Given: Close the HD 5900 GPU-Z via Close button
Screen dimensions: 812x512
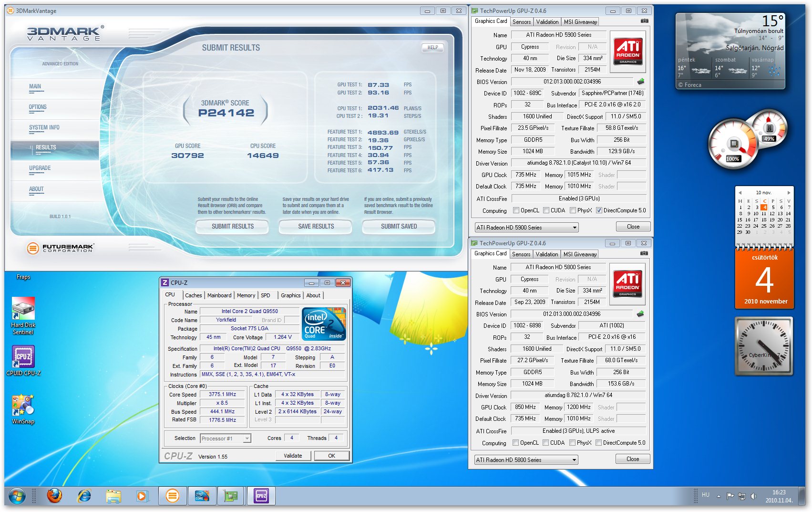Looking at the screenshot, I should tap(633, 227).
